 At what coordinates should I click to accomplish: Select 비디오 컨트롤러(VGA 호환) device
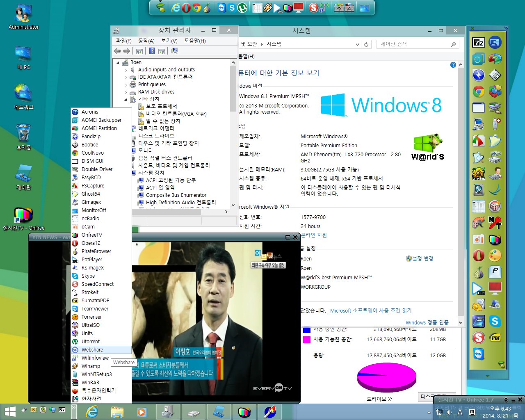[176, 114]
